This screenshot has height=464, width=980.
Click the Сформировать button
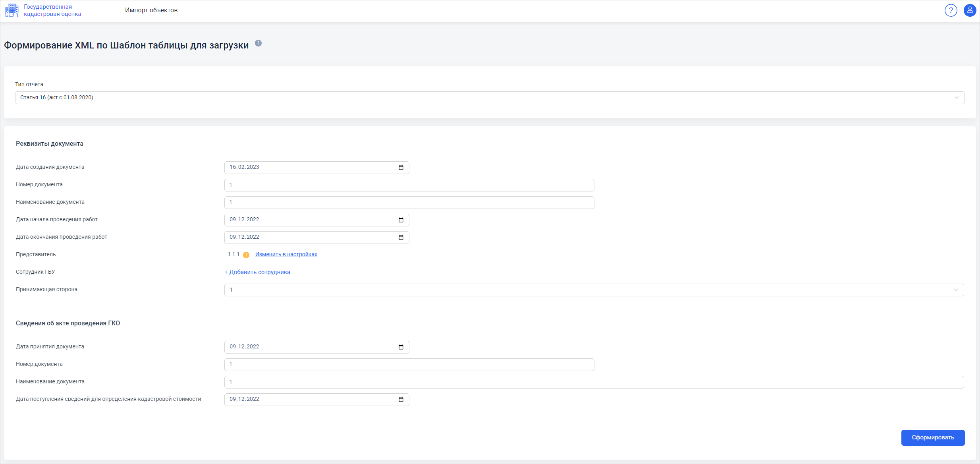tap(933, 437)
